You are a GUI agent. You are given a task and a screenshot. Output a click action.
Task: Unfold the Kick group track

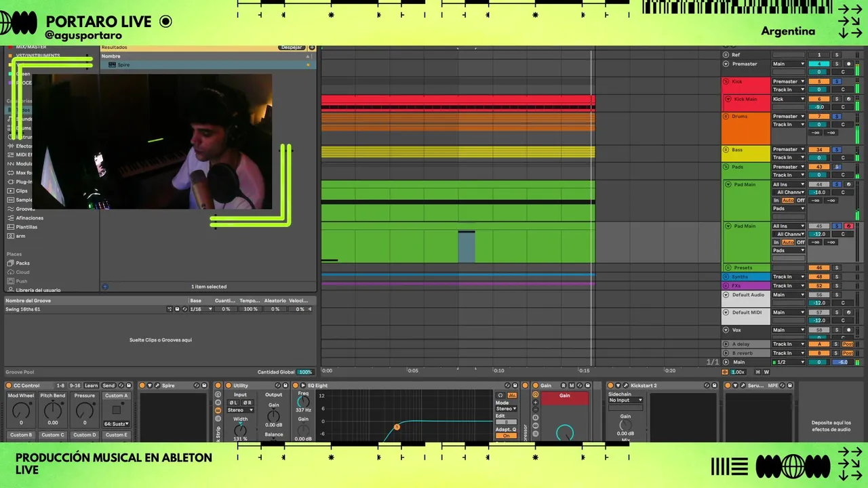click(726, 81)
